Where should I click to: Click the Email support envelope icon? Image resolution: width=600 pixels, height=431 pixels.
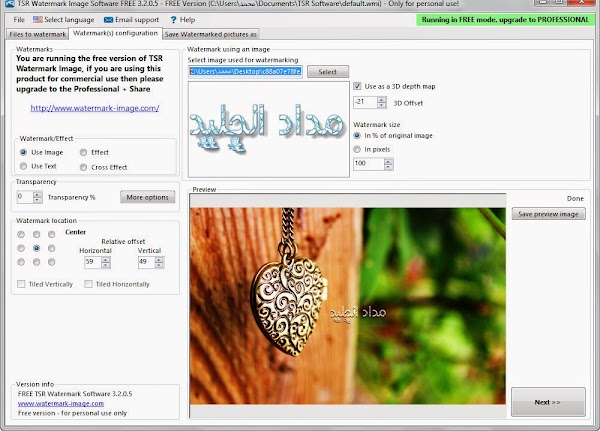click(108, 20)
